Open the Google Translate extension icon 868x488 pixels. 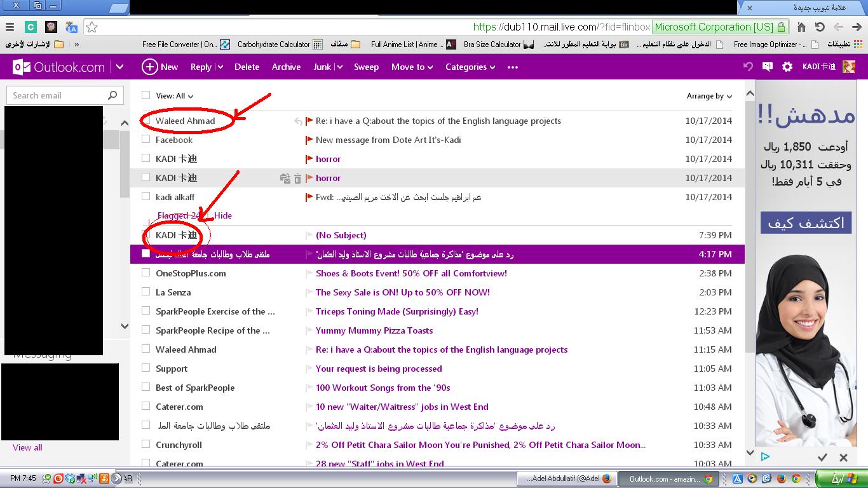[x=72, y=27]
